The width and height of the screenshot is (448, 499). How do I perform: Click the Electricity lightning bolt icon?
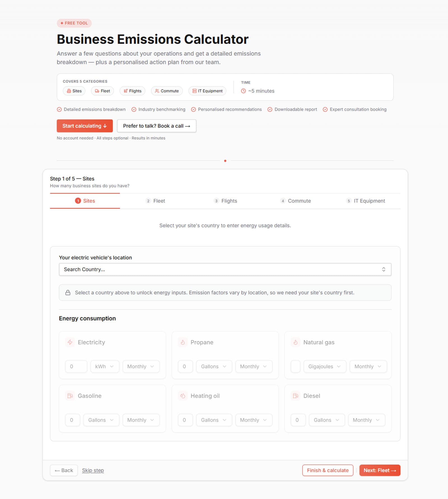pyautogui.click(x=70, y=342)
